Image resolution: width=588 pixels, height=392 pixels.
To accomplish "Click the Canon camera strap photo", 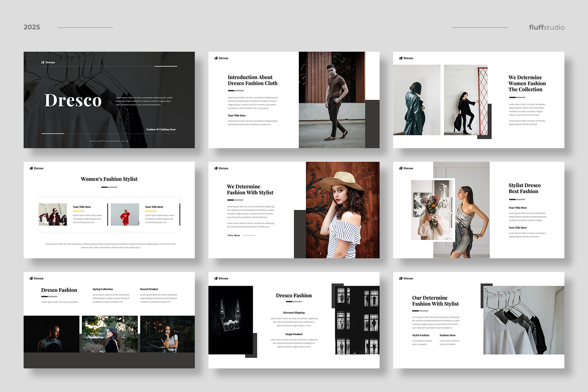I will [230, 320].
